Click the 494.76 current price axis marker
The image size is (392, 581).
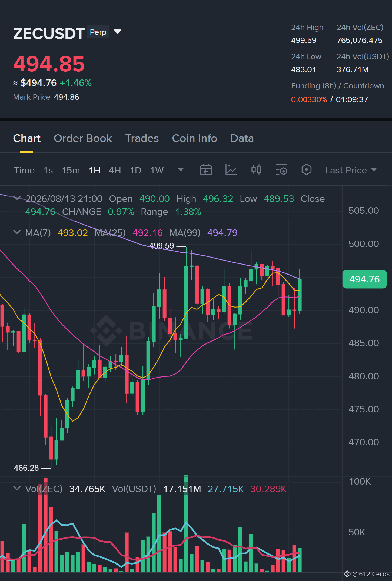(x=364, y=279)
